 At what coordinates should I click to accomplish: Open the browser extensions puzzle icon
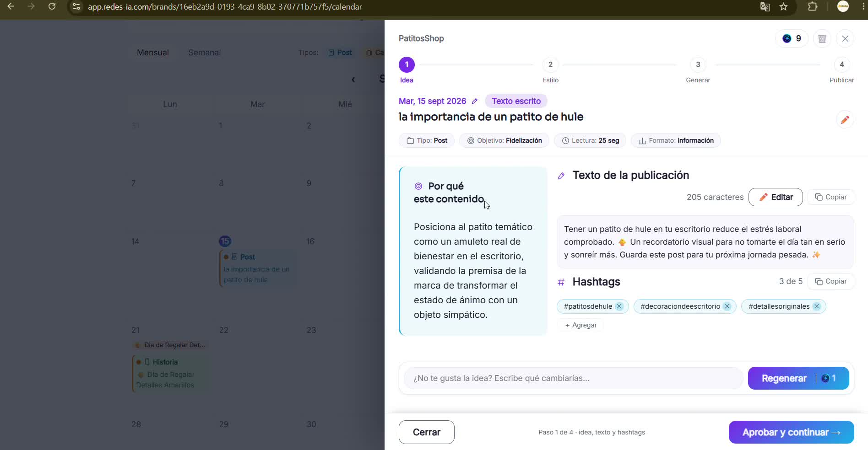813,7
